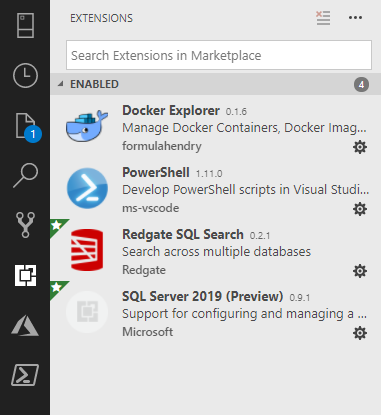
Task: Click the Microsoft publisher name
Action: coord(147,332)
